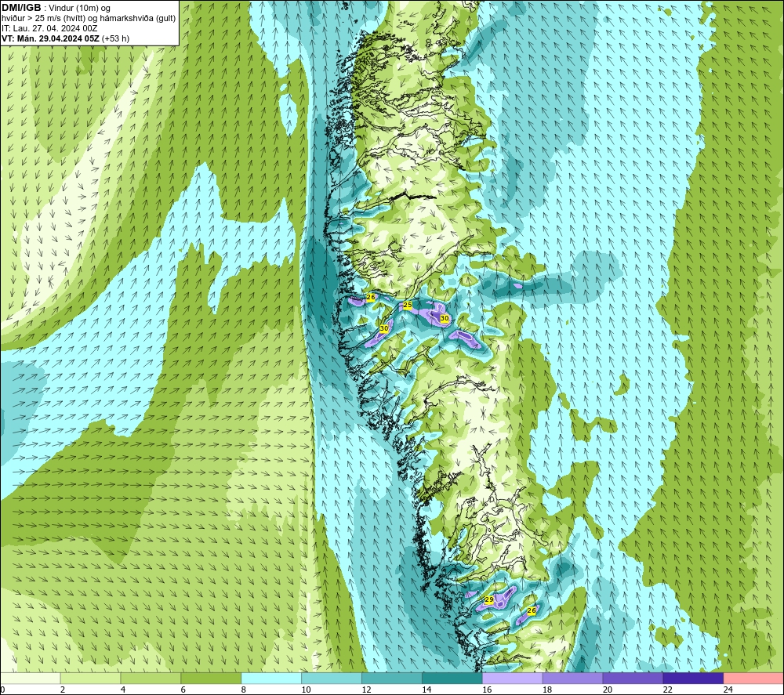The image size is (784, 695).
Task: Click the yellow 26 label next to the 29
Action: click(532, 610)
